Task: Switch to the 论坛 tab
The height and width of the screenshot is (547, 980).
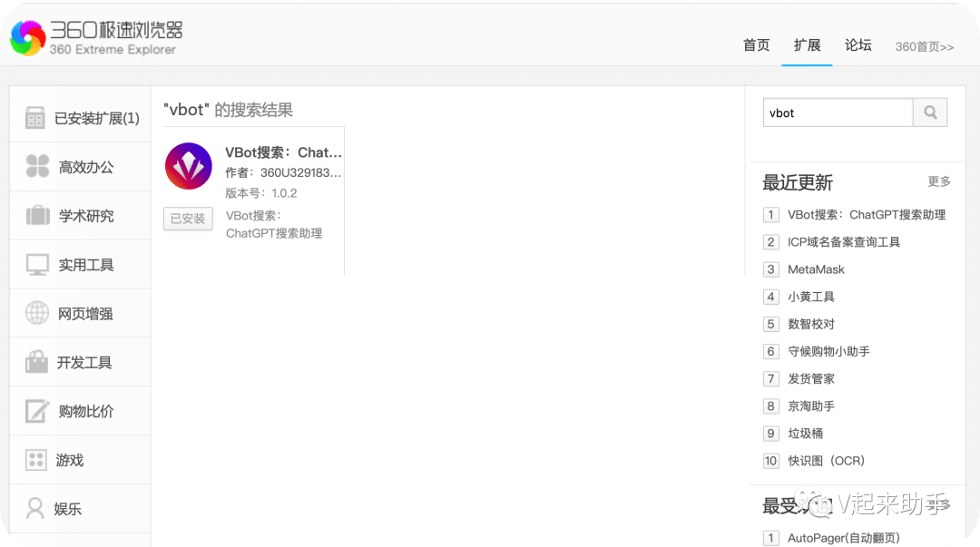Action: coord(857,45)
